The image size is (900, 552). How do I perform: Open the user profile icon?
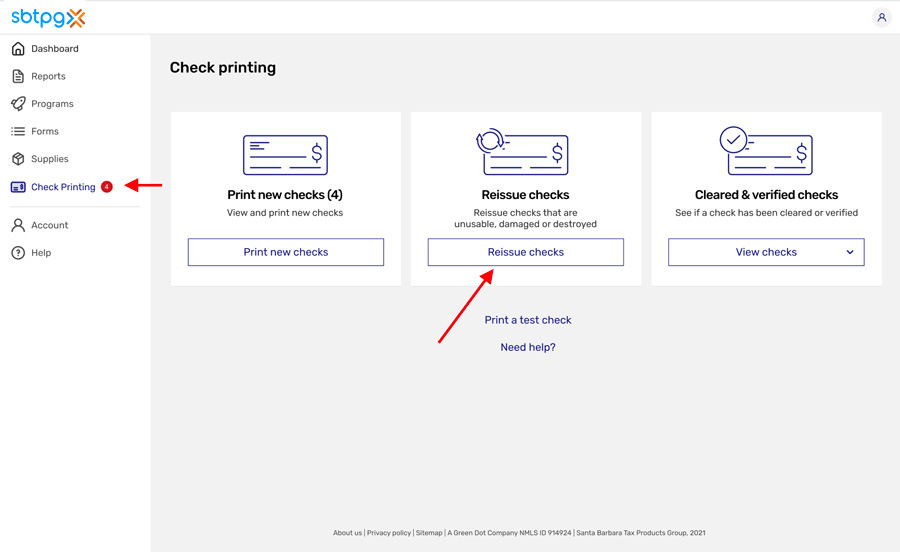pyautogui.click(x=882, y=17)
